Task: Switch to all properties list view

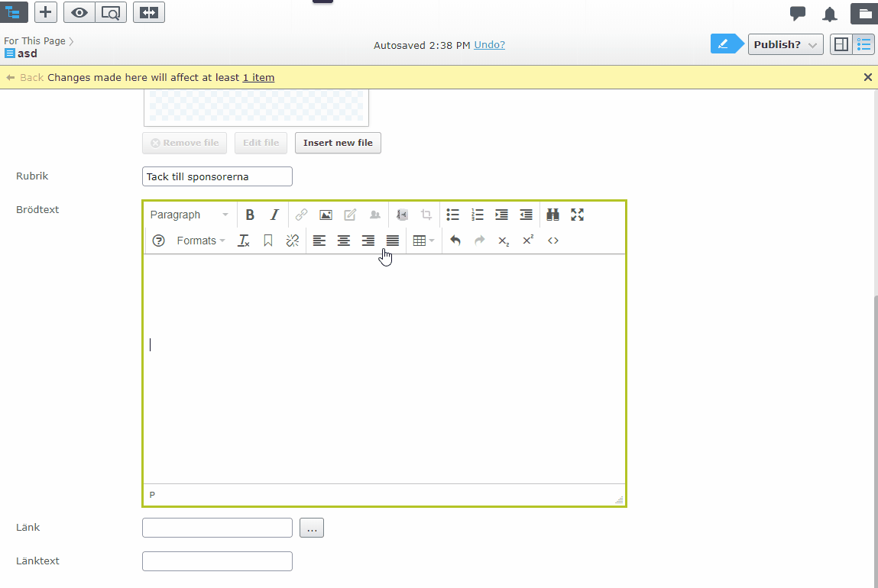Action: click(864, 44)
